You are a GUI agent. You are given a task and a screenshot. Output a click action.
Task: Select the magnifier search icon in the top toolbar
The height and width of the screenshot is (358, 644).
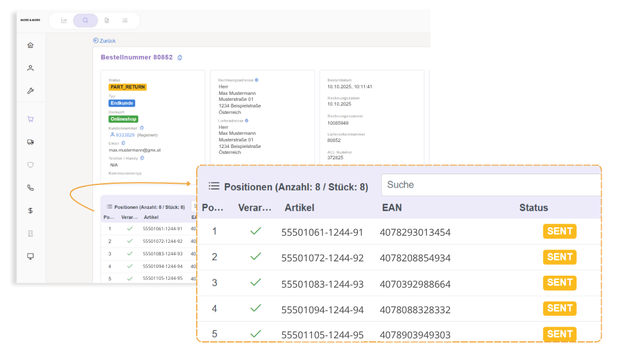[x=85, y=20]
